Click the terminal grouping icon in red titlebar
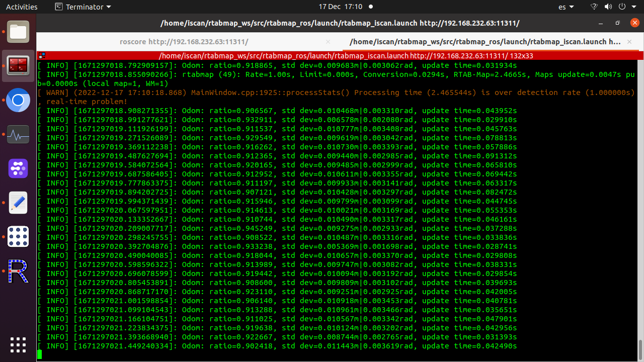 pyautogui.click(x=42, y=56)
